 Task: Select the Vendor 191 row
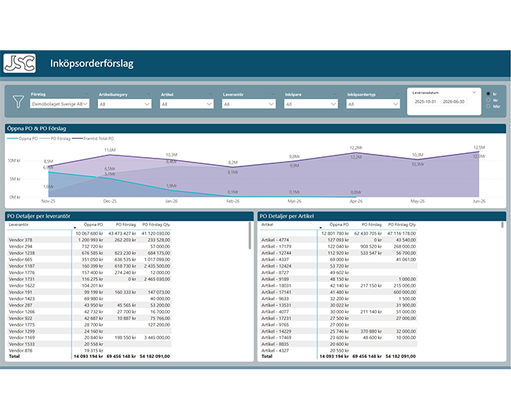[89, 292]
